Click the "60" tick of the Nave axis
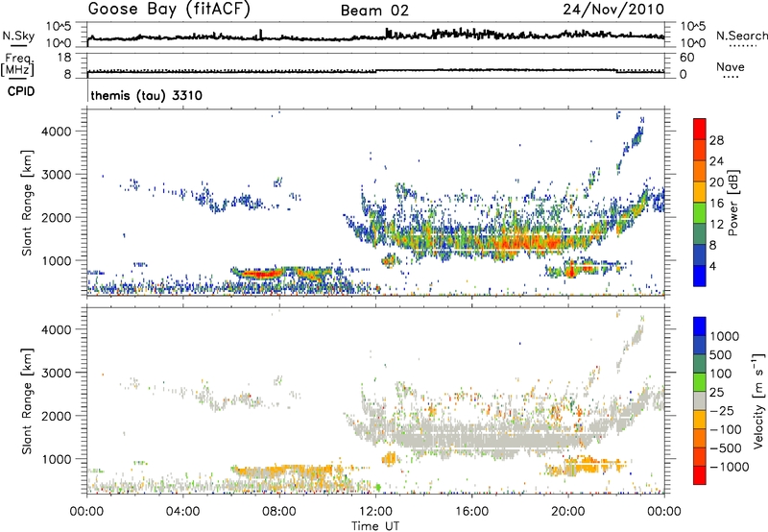768x532 pixels. click(686, 58)
